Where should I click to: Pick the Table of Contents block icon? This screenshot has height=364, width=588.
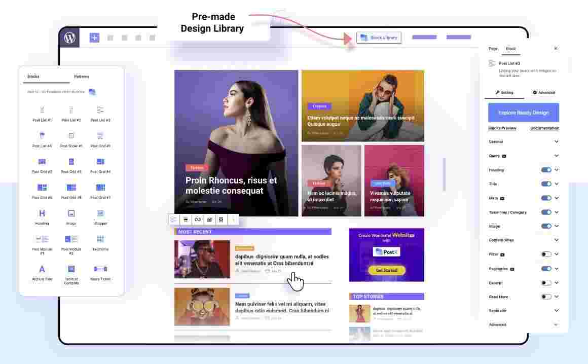(71, 269)
